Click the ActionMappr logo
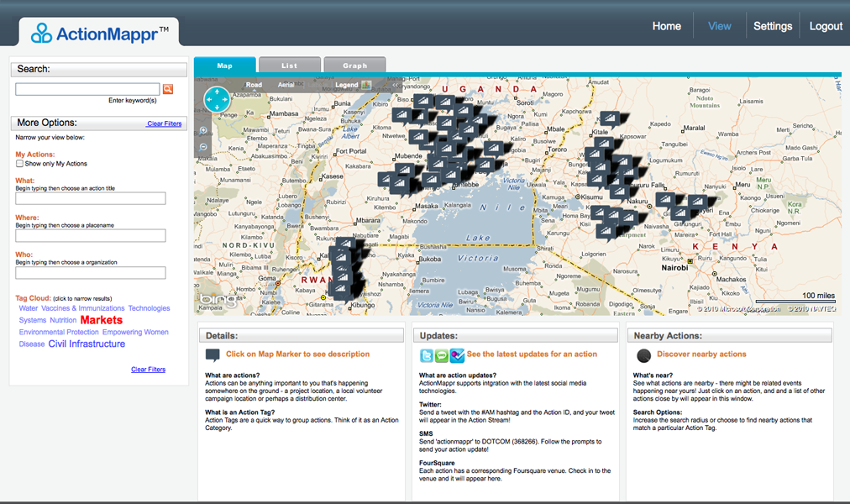 (x=100, y=34)
